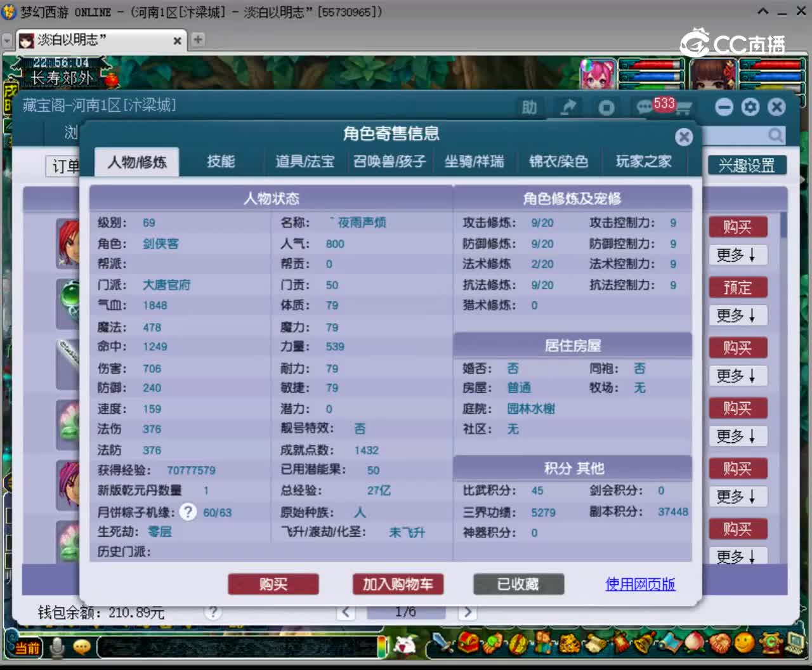The width and height of the screenshot is (812, 670).
Task: Expand the 更多 dropdown directly below 预定
Action: coord(738,315)
